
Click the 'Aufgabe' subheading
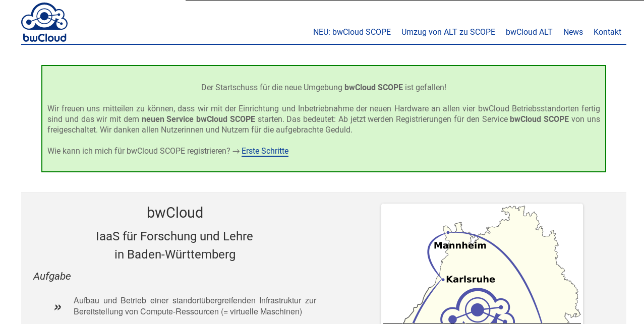click(52, 276)
